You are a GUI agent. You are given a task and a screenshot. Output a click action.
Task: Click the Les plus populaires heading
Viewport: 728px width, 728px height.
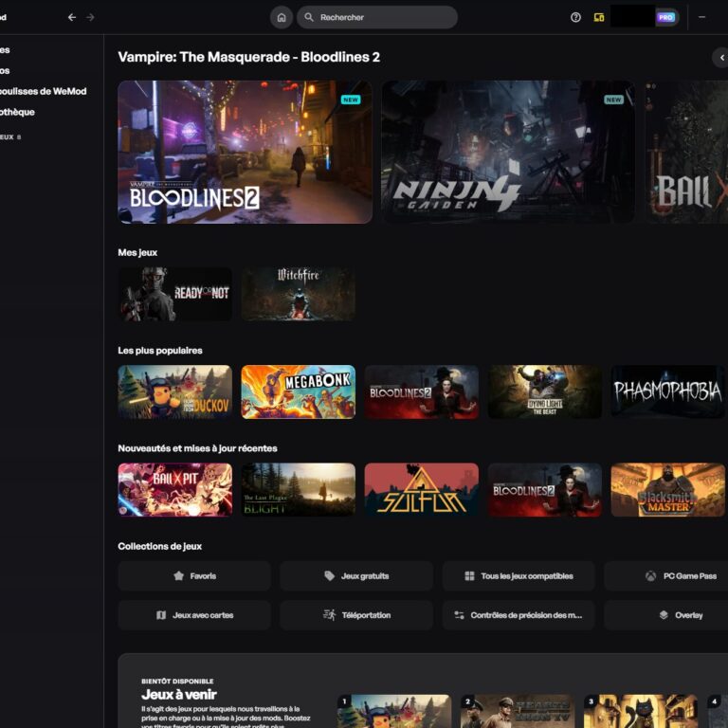click(x=160, y=351)
